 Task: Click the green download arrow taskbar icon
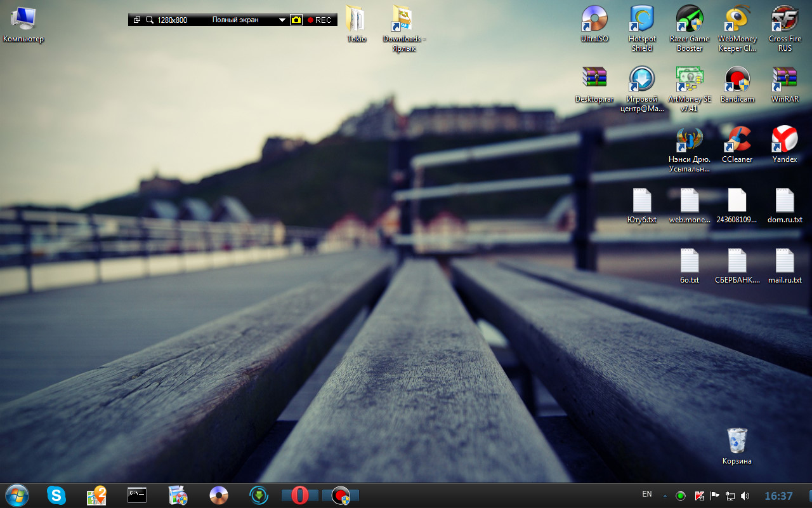point(259,495)
